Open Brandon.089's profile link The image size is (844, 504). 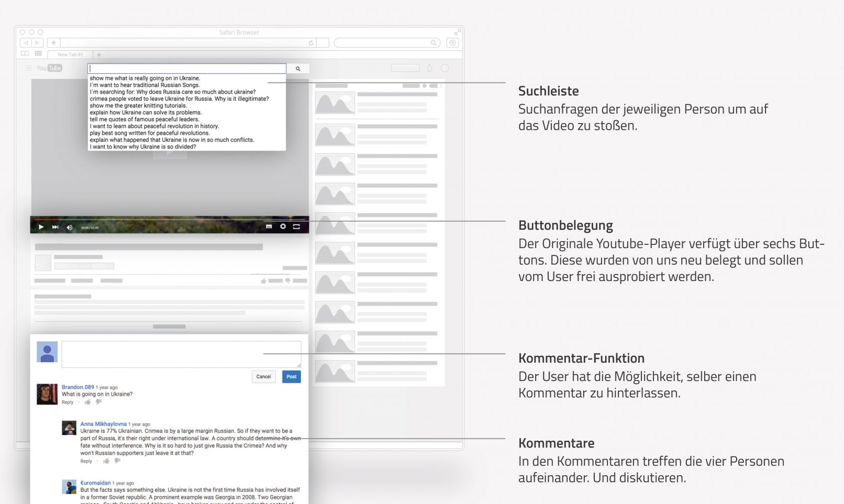coord(77,387)
